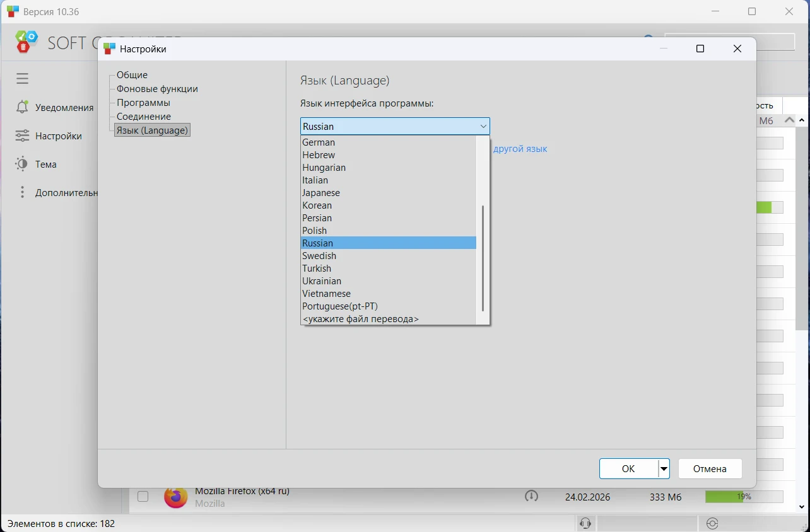Click the Тема half-circle theme icon

click(x=23, y=164)
